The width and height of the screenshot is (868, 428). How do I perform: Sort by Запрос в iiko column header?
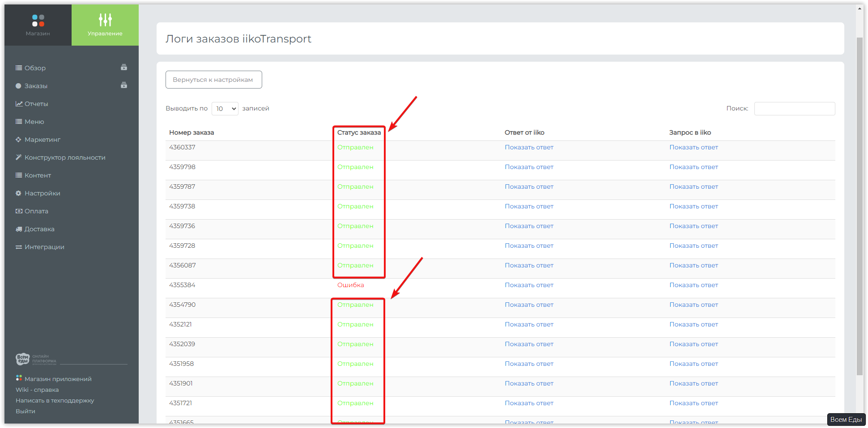pyautogui.click(x=690, y=132)
